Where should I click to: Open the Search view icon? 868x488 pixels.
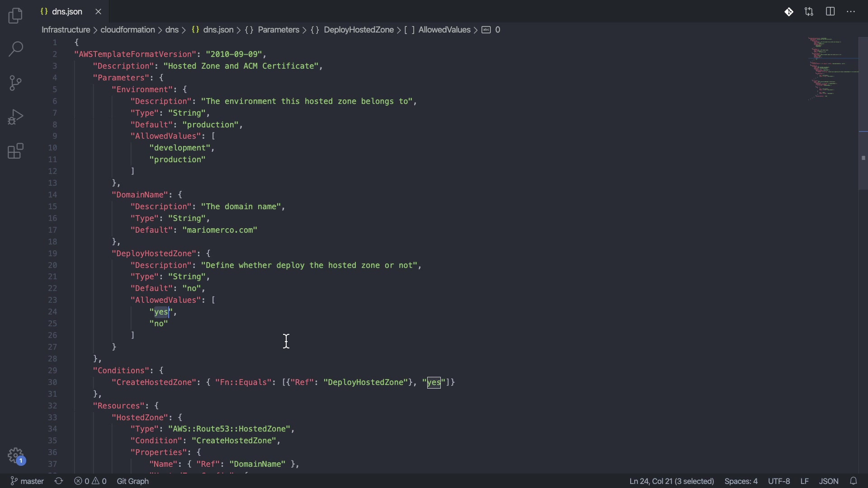tap(15, 49)
